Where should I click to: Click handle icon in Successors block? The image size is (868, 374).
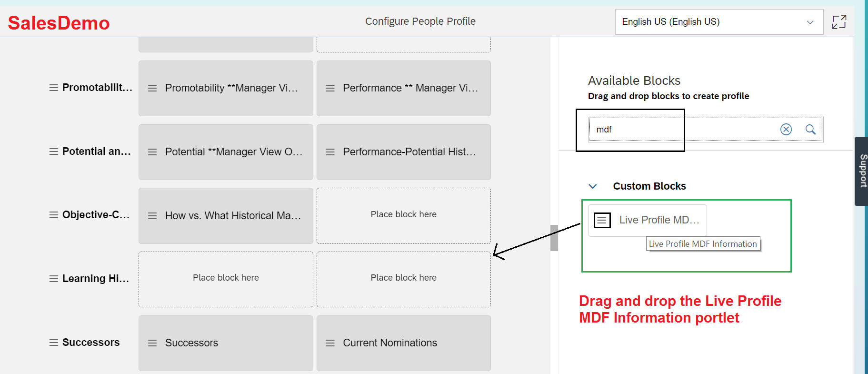[x=152, y=343]
